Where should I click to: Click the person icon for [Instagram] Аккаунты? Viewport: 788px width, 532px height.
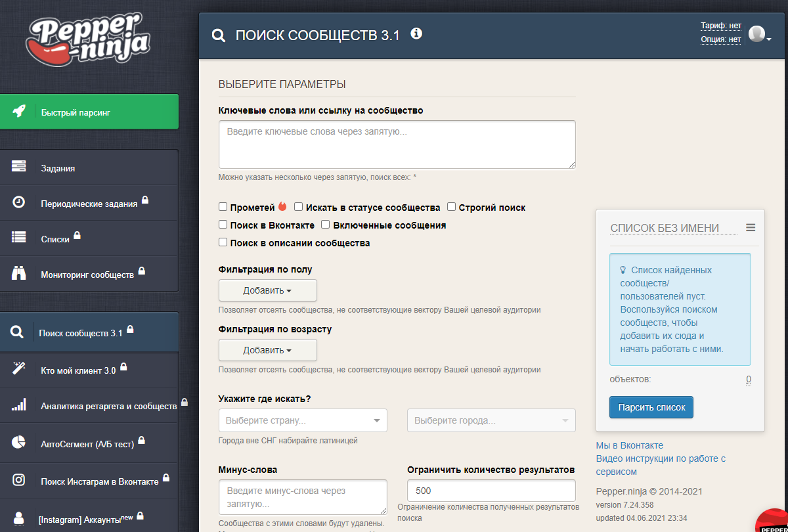18,518
